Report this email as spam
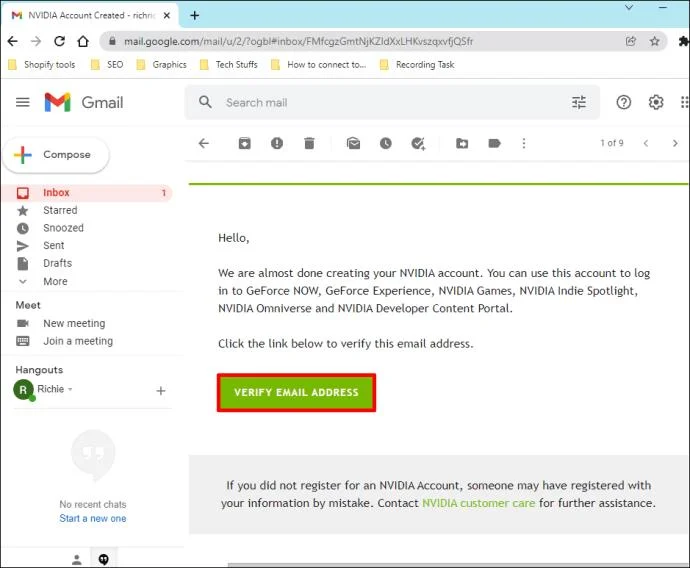 click(x=277, y=143)
